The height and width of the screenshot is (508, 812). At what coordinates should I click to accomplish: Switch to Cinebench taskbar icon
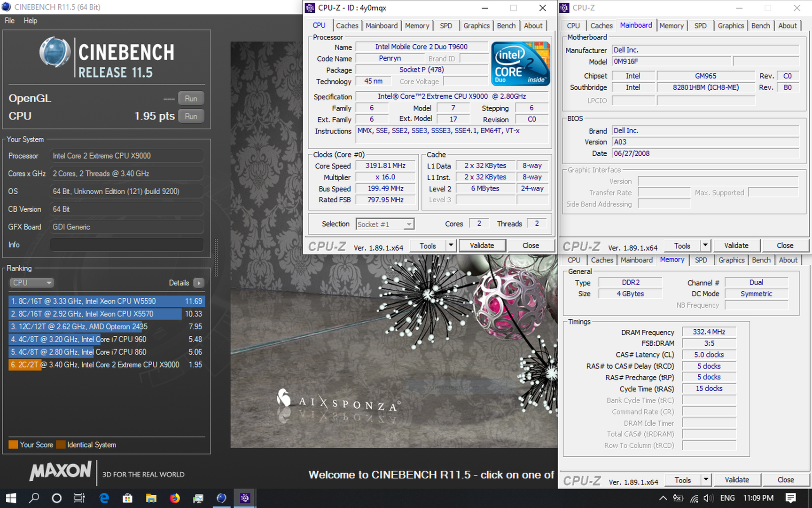point(221,498)
